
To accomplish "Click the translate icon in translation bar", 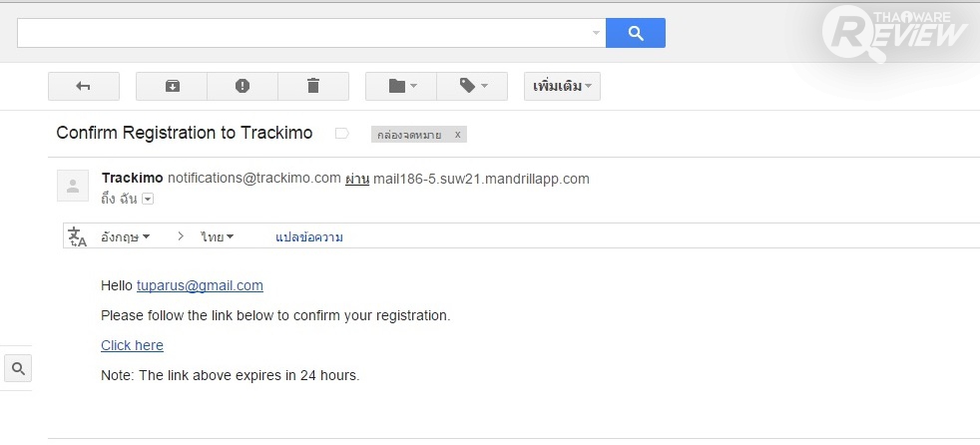I will point(78,236).
